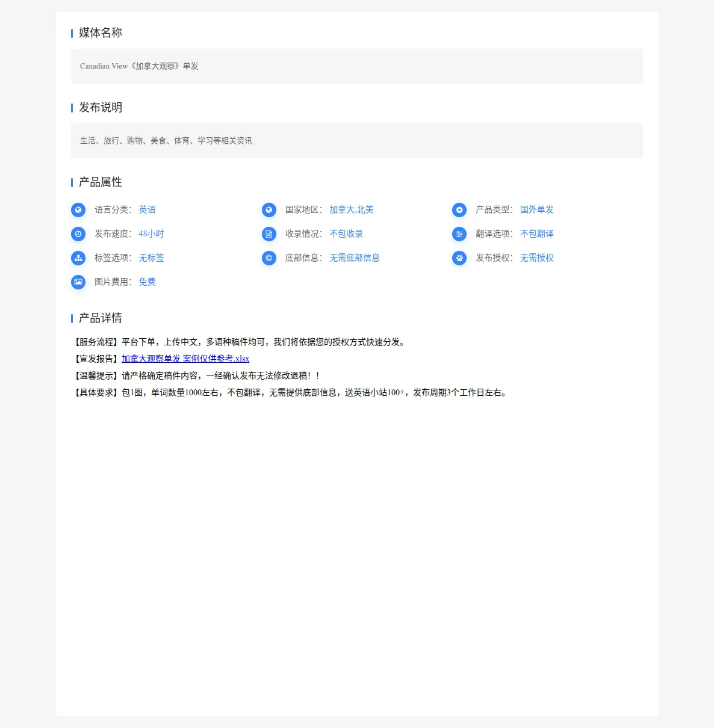The image size is (714, 728).
Task: Click the 不包翻译 translation value
Action: [537, 234]
